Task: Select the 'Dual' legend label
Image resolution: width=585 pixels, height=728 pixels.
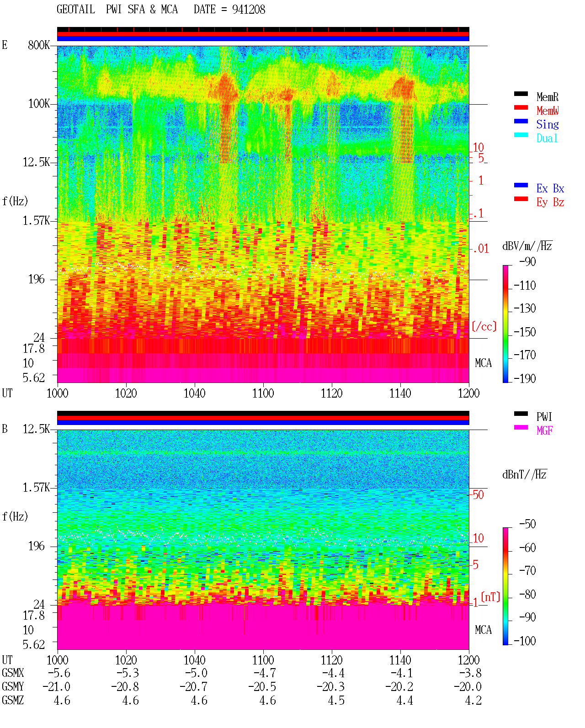Action: click(x=548, y=138)
